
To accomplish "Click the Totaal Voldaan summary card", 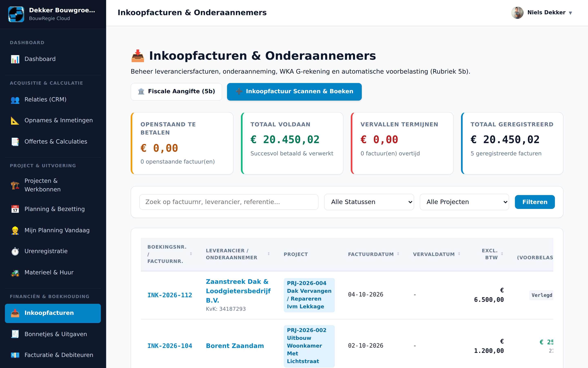I will (292, 143).
